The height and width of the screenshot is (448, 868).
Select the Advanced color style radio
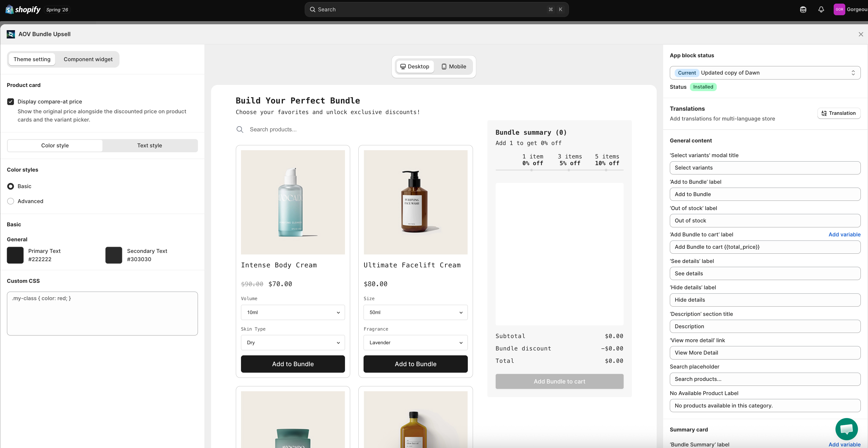point(11,201)
